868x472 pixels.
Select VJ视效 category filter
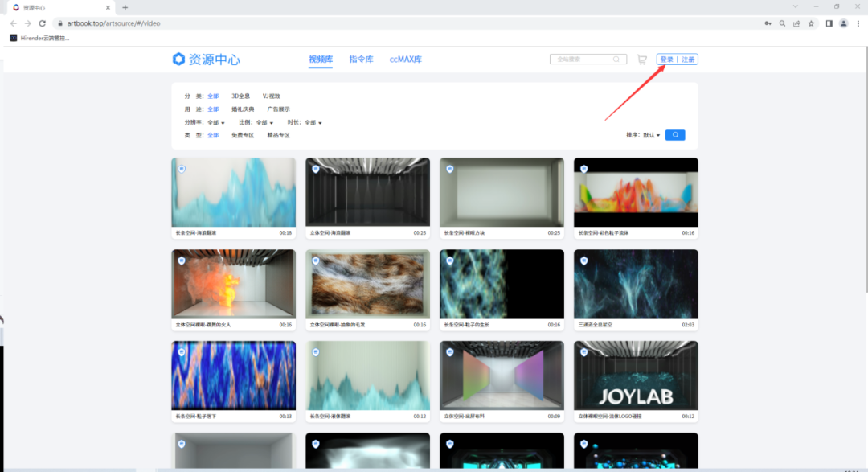pyautogui.click(x=272, y=96)
